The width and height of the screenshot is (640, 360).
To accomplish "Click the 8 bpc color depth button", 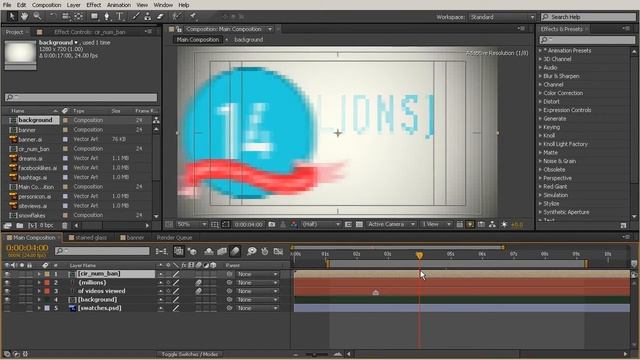I will pyautogui.click(x=46, y=225).
